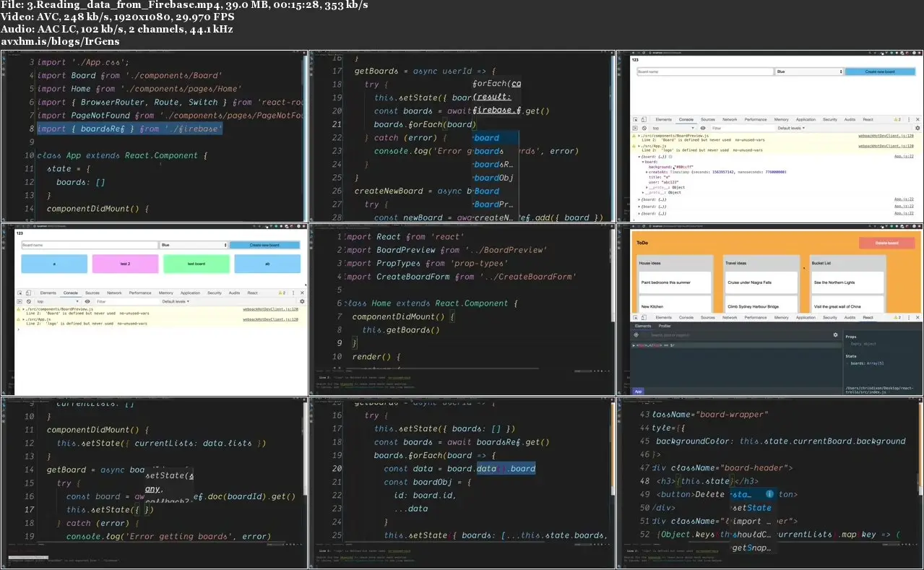Click the React DevTools component picker target icon
The height and width of the screenshot is (570, 924).
click(x=636, y=335)
